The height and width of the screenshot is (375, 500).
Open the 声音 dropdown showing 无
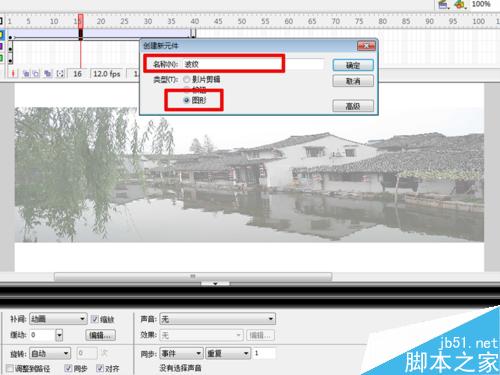[217, 319]
